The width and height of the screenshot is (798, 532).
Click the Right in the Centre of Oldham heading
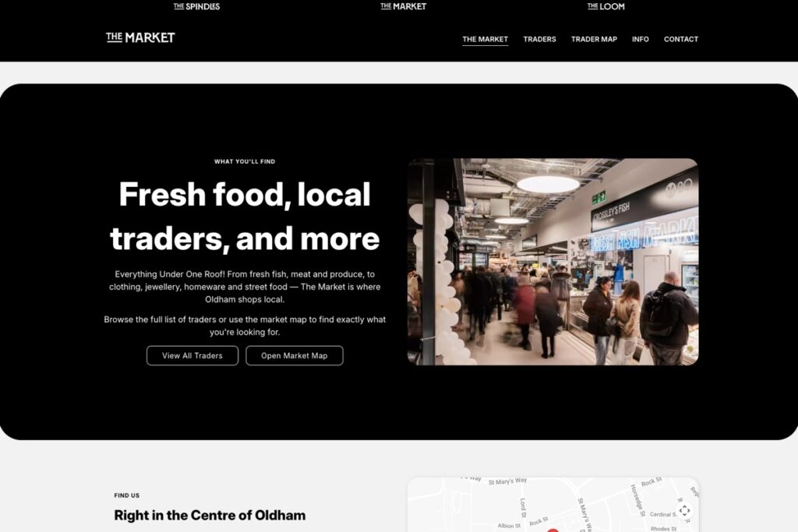coord(210,515)
